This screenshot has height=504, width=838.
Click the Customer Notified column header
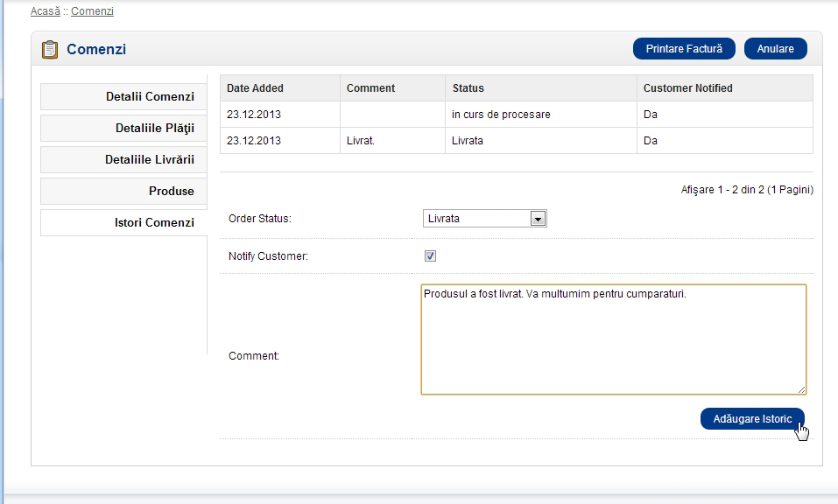click(x=687, y=88)
